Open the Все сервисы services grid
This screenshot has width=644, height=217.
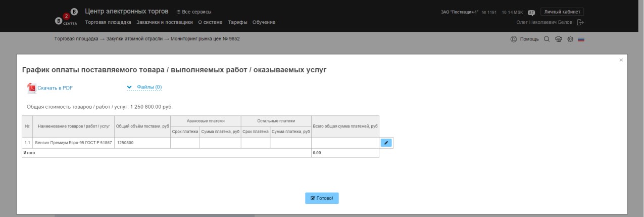[x=194, y=12]
